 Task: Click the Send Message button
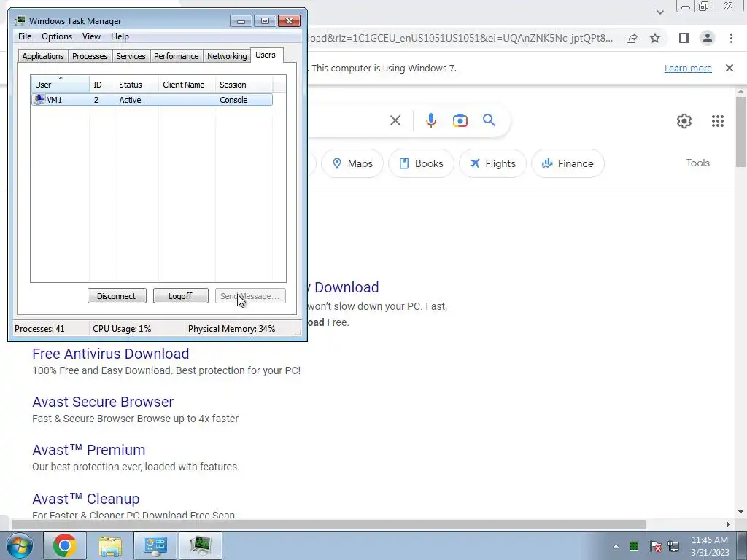[x=250, y=296]
